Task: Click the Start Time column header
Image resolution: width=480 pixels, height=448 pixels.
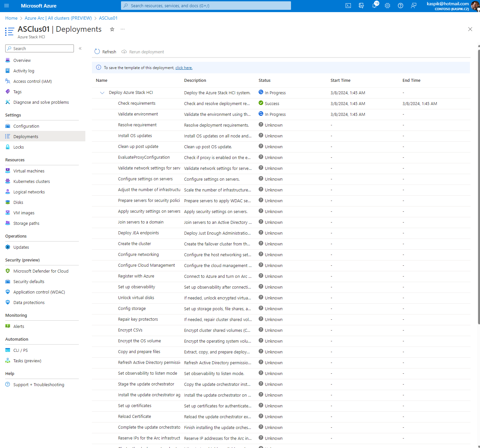Action: pos(340,80)
